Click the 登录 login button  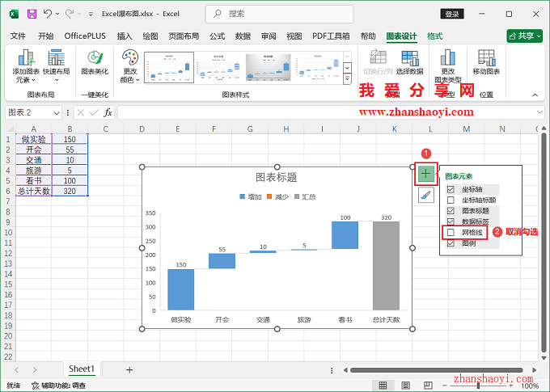pos(452,14)
